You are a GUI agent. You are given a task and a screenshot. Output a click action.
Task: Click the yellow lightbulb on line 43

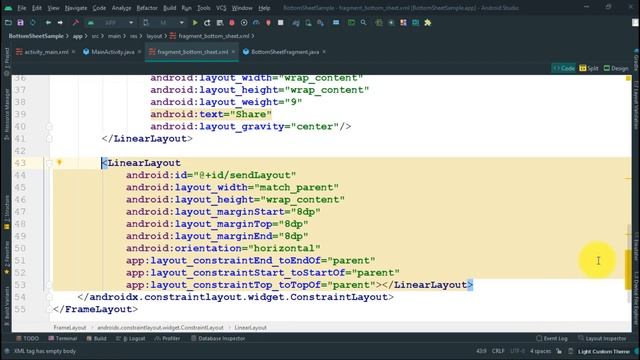59,162
